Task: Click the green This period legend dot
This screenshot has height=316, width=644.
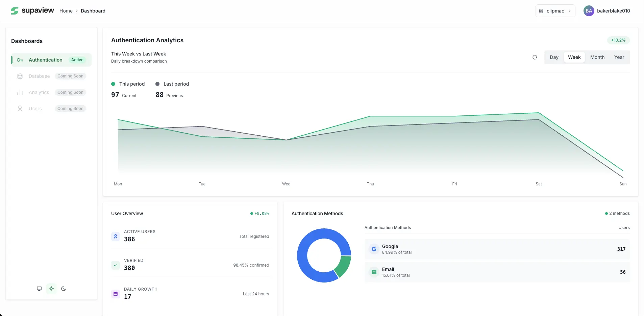Action: 113,84
